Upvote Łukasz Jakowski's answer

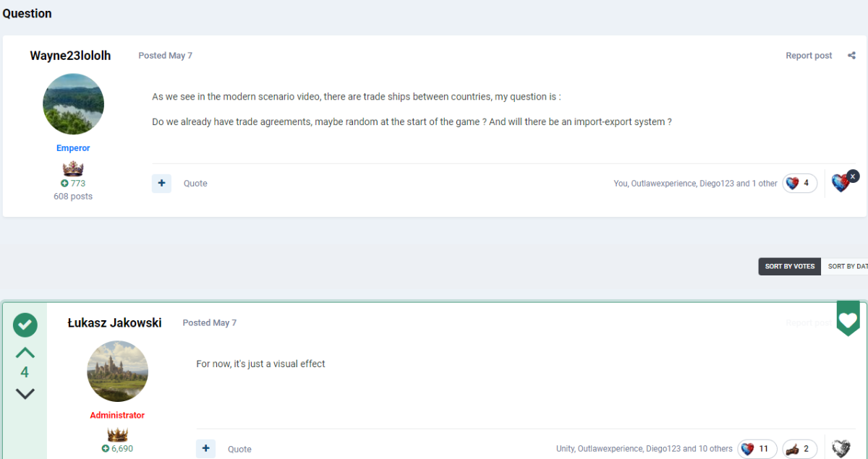point(25,352)
